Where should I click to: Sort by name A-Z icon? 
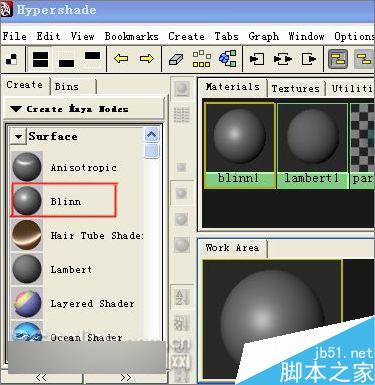[x=182, y=297]
